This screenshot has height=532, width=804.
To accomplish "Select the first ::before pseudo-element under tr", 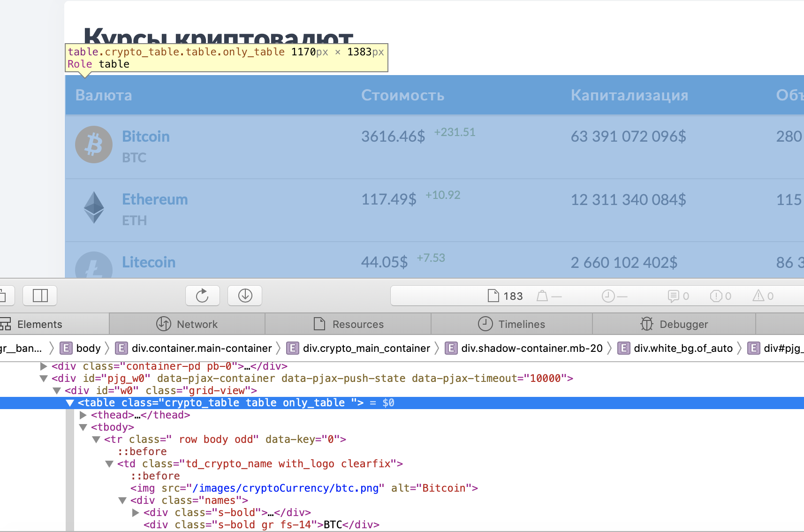I will click(x=142, y=451).
